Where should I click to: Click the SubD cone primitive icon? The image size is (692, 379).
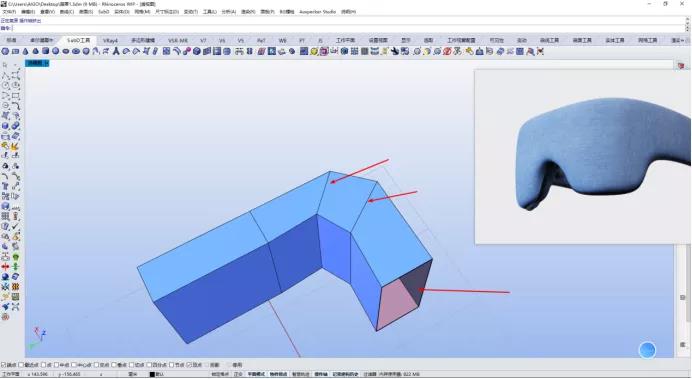pyautogui.click(x=25, y=52)
